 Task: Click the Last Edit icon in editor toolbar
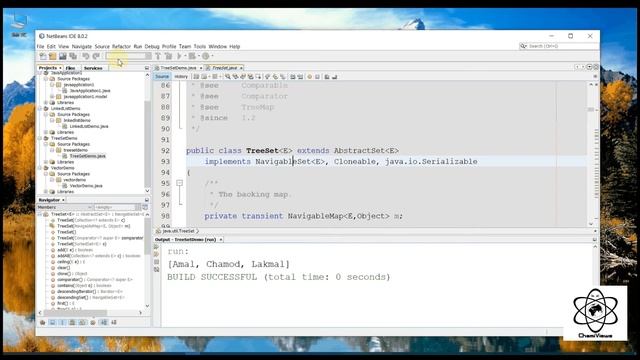click(x=196, y=77)
